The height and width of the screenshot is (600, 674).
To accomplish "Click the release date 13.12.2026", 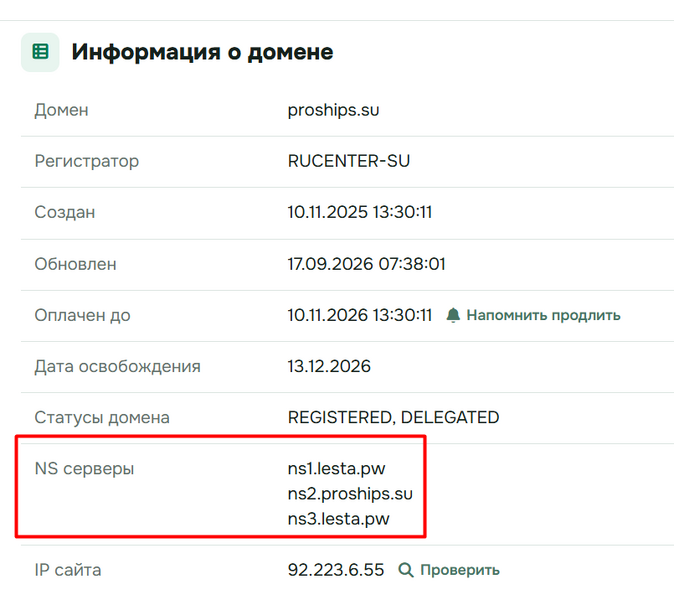I will click(329, 366).
